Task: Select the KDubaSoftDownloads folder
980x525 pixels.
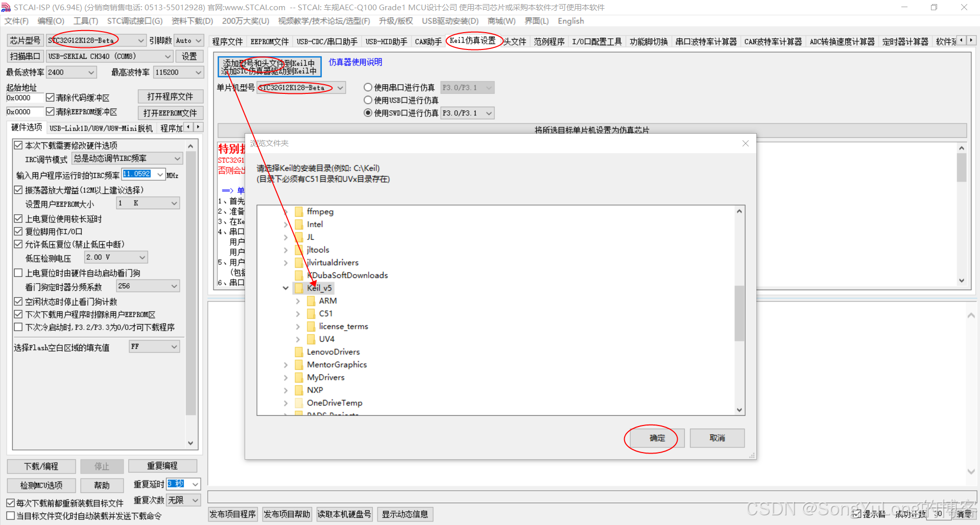Action: click(347, 276)
